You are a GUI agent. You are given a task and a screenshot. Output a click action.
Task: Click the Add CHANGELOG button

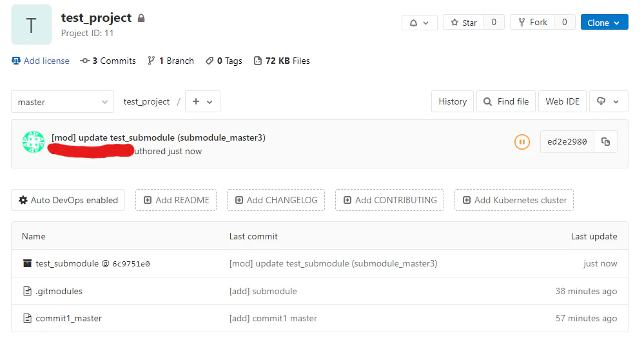276,200
